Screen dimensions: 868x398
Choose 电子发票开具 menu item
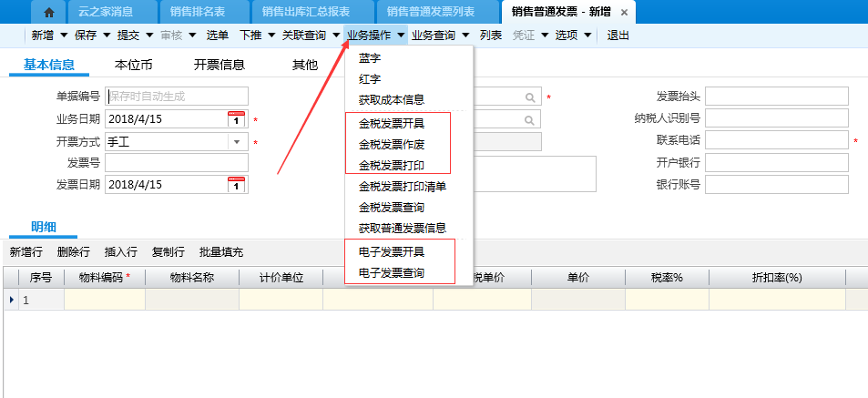tap(391, 251)
